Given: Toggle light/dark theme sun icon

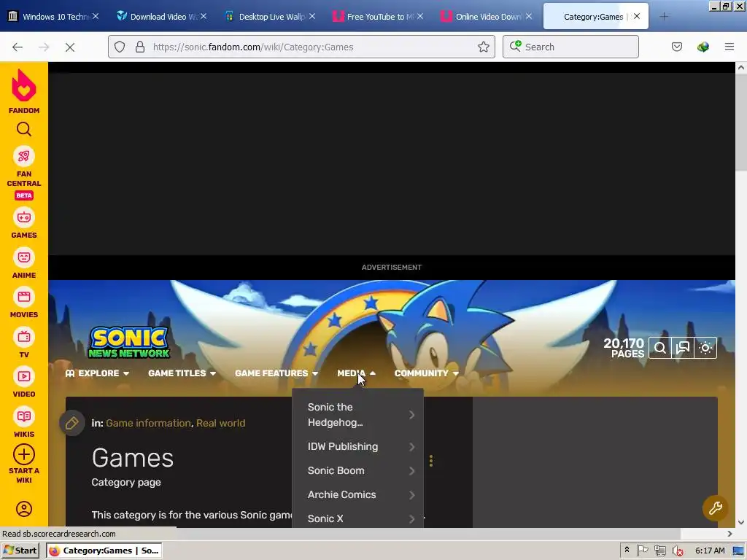Looking at the screenshot, I should [705, 348].
